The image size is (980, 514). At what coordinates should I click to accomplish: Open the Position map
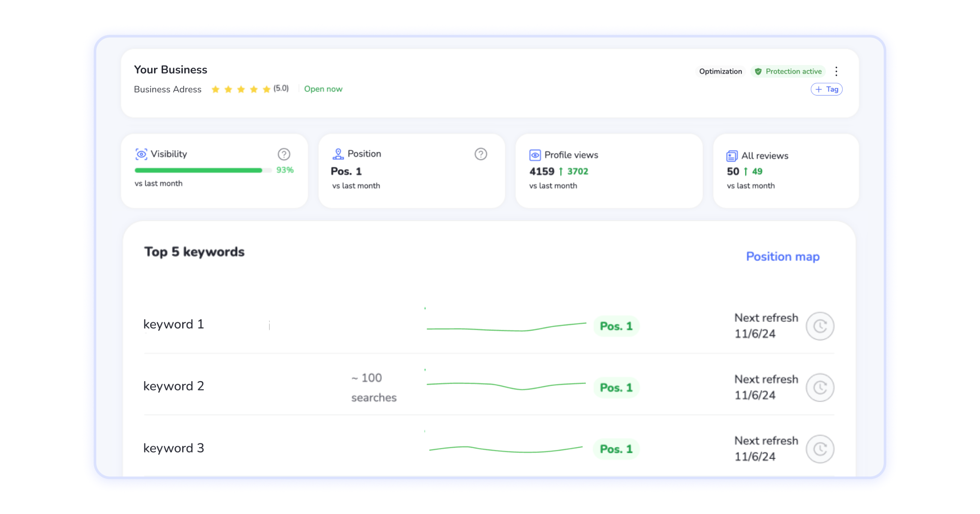click(783, 256)
